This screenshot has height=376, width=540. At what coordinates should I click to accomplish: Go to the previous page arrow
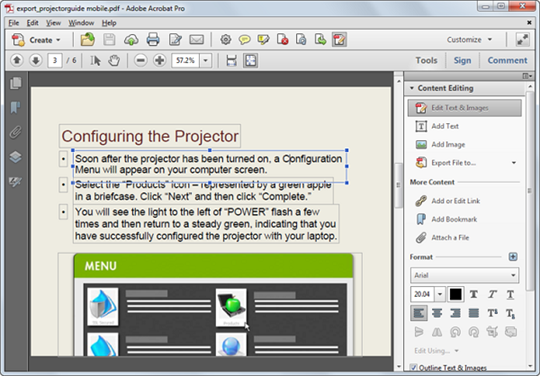coord(17,61)
